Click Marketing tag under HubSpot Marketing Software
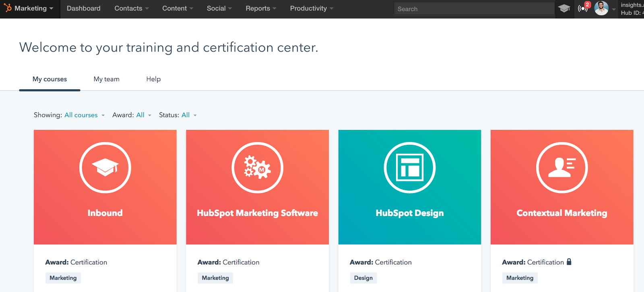 (215, 278)
